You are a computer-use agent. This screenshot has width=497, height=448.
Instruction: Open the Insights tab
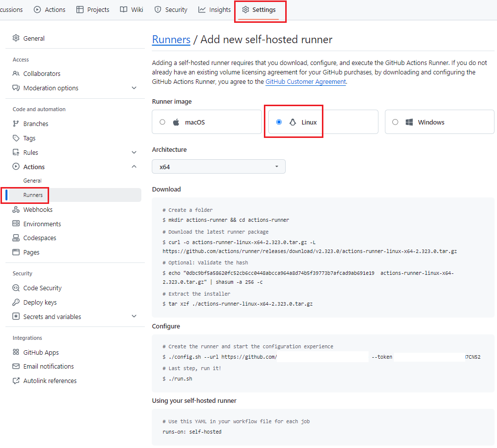(215, 10)
